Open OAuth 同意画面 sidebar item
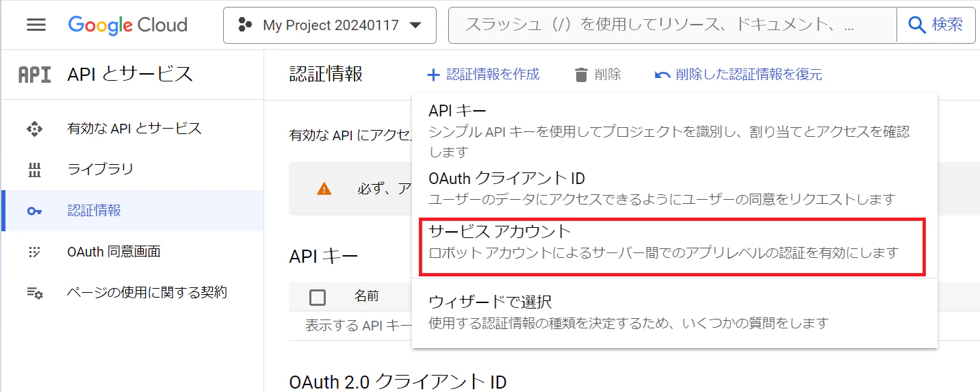 click(132, 251)
